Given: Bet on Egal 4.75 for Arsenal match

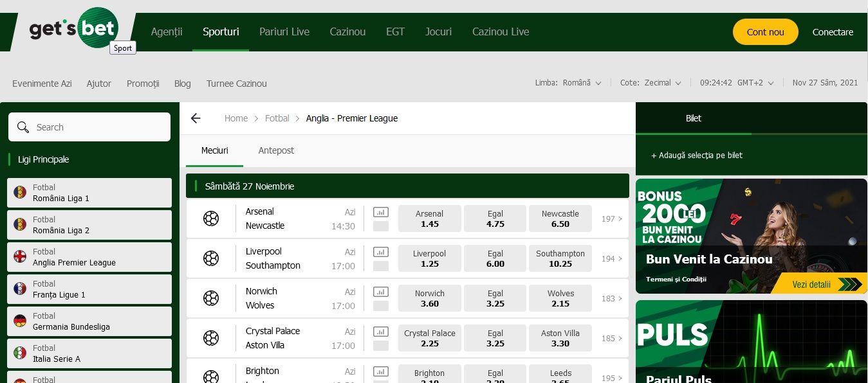Looking at the screenshot, I should click(495, 218).
